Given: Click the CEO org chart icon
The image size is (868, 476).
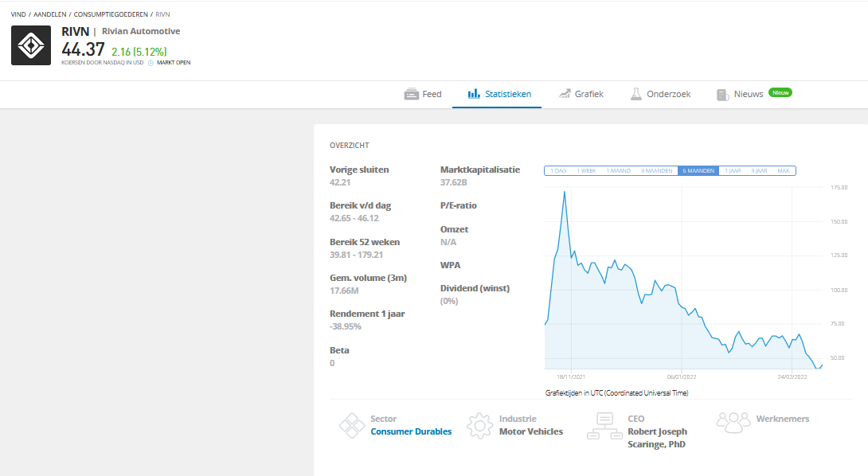Looking at the screenshot, I should pos(604,426).
